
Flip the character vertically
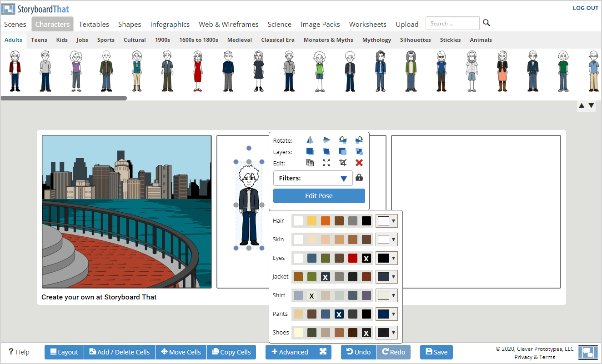(326, 140)
